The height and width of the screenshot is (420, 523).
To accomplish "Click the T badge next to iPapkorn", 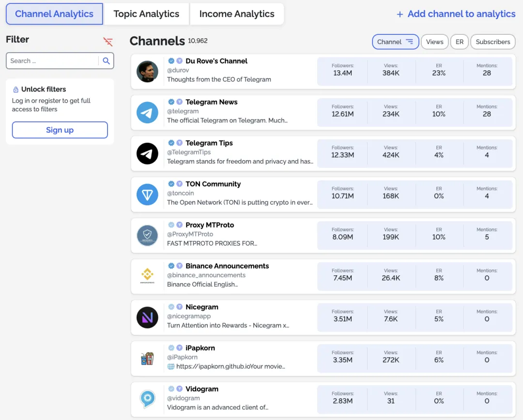I will coord(180,348).
